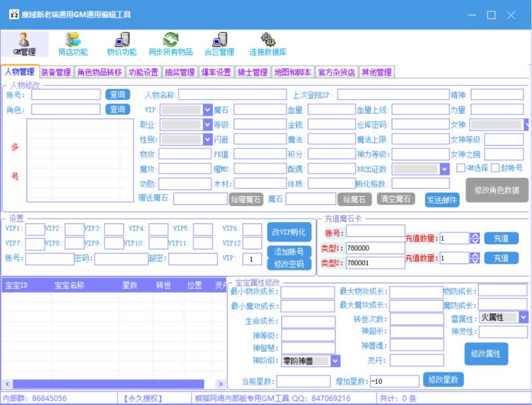This screenshot has width=532, height=405.
Task: Focus the 角色 input field
Action: pyautogui.click(x=66, y=110)
